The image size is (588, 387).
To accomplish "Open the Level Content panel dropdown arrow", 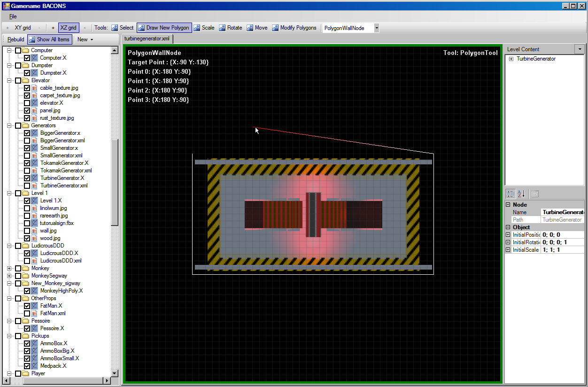I will tap(580, 49).
